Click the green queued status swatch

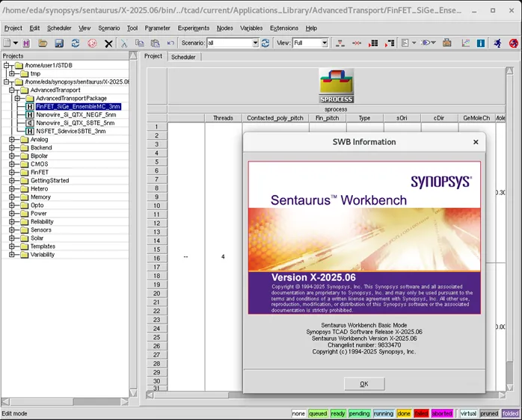click(x=318, y=413)
